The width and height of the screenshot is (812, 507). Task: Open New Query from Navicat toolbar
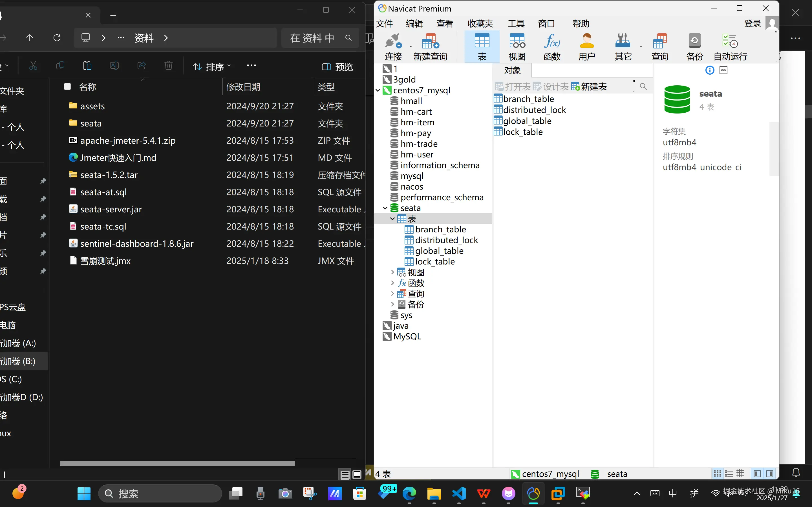tap(430, 41)
